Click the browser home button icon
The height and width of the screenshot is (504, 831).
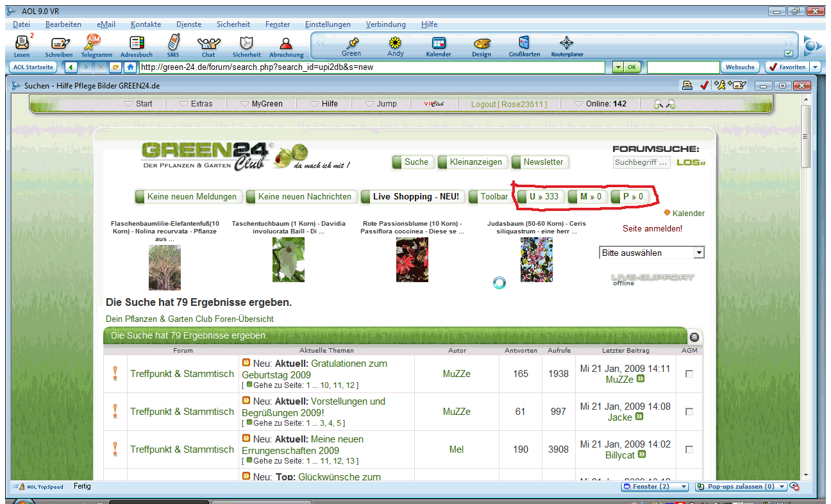tap(130, 67)
